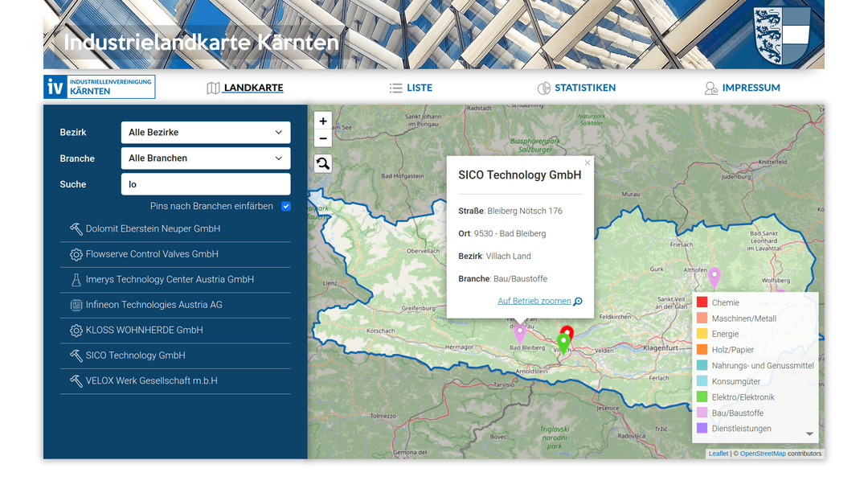
Task: Click the map search magnifier button
Action: coord(323,163)
